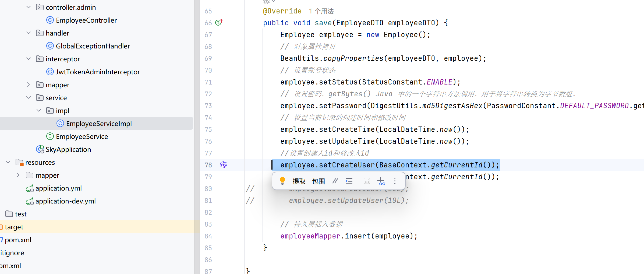Click the AI assistant gutter icon on line 78

coord(224,165)
